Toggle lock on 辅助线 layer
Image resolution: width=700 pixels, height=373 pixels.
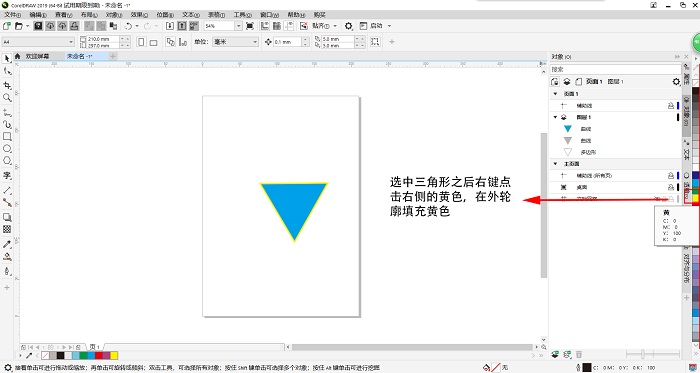[671, 106]
